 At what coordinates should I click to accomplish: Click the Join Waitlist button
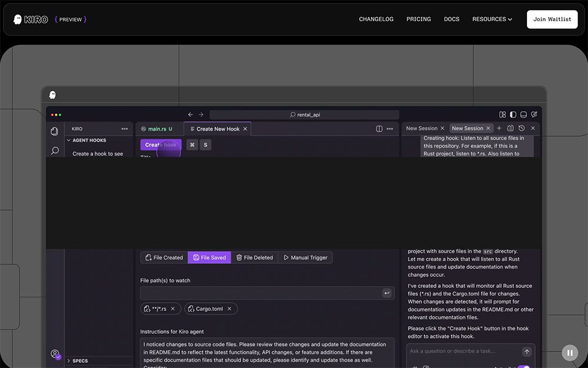tap(552, 19)
